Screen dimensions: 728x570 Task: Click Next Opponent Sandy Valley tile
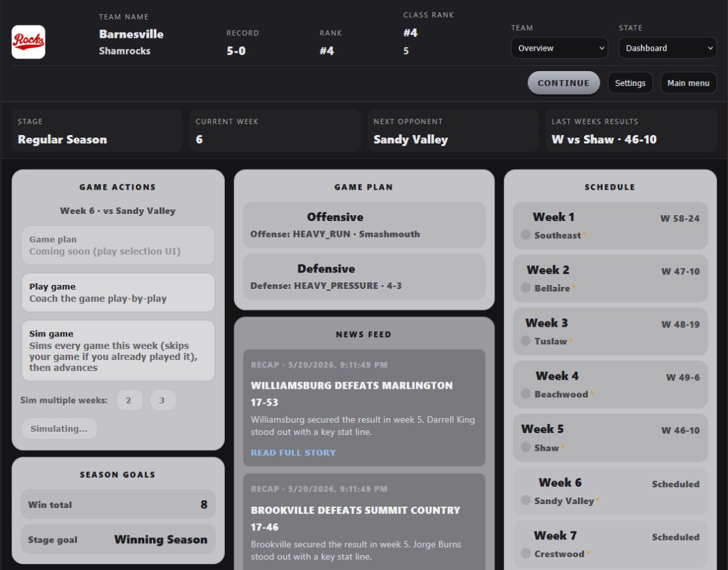pyautogui.click(x=453, y=130)
